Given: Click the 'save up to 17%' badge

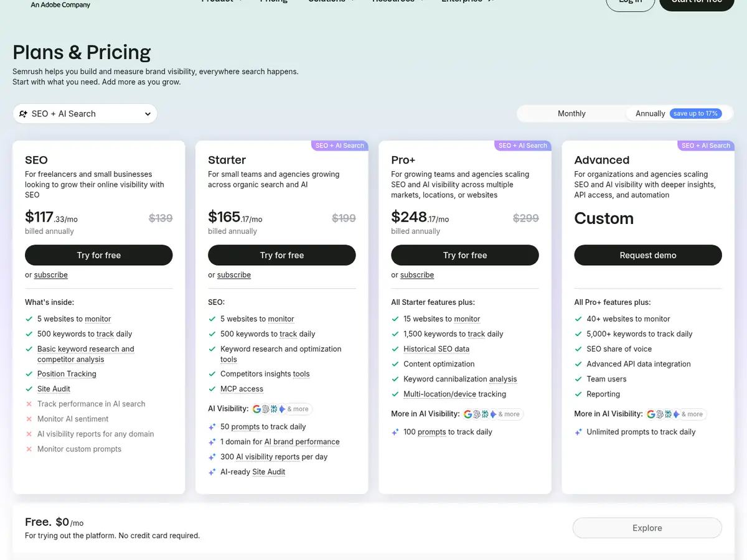Looking at the screenshot, I should tap(695, 113).
